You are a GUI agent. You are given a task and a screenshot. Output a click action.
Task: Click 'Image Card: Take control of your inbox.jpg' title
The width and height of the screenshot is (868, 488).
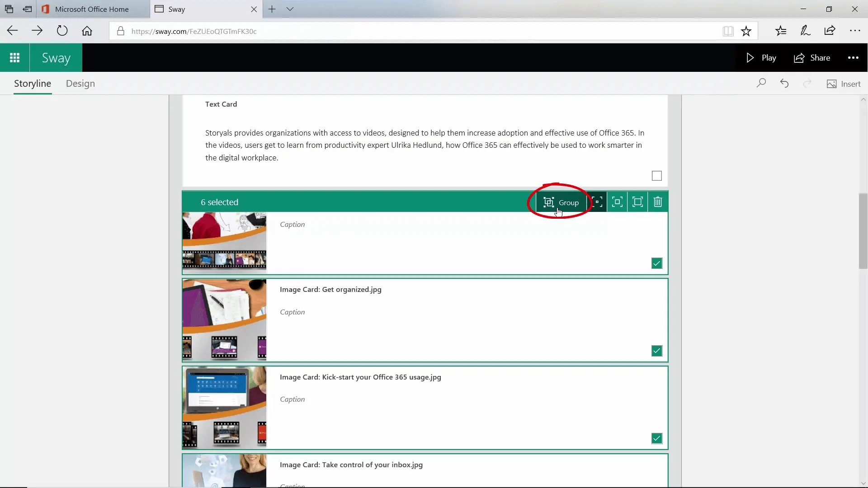point(351,465)
